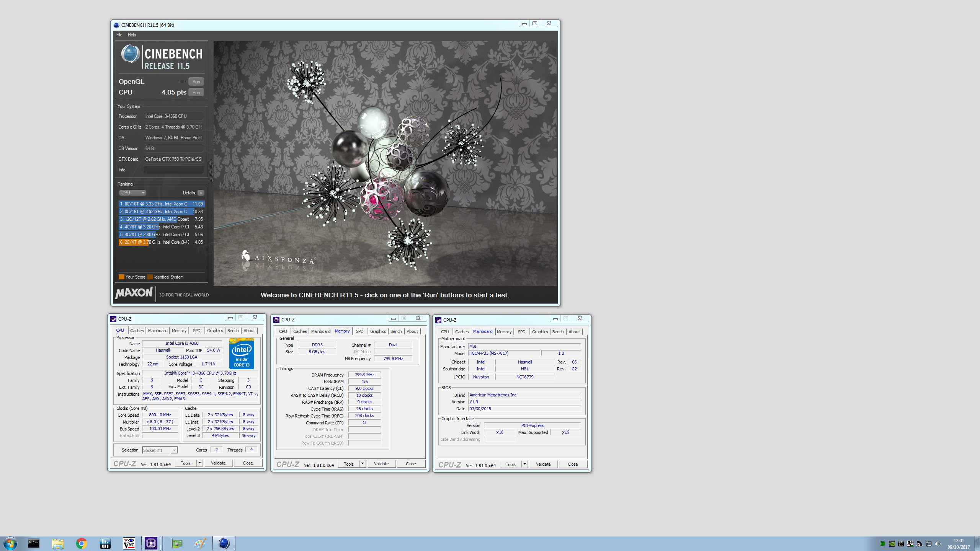Click Validate in the CPU-Z Mainboard window

[543, 464]
